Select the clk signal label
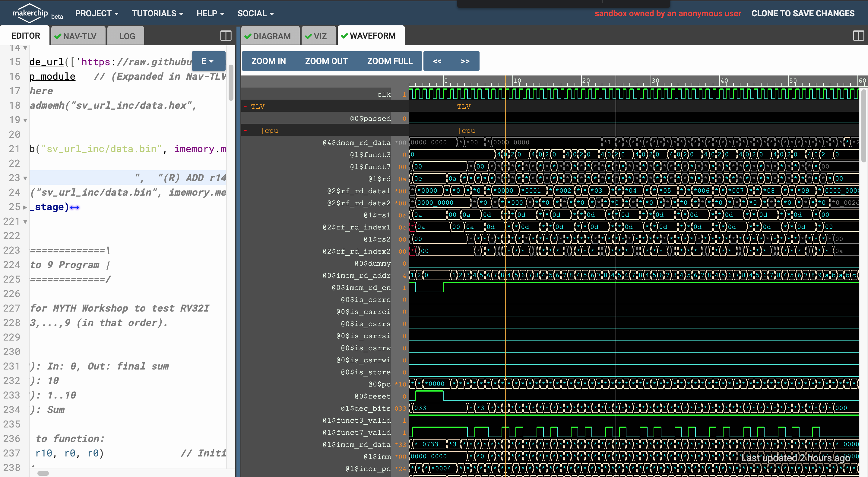 click(x=384, y=94)
